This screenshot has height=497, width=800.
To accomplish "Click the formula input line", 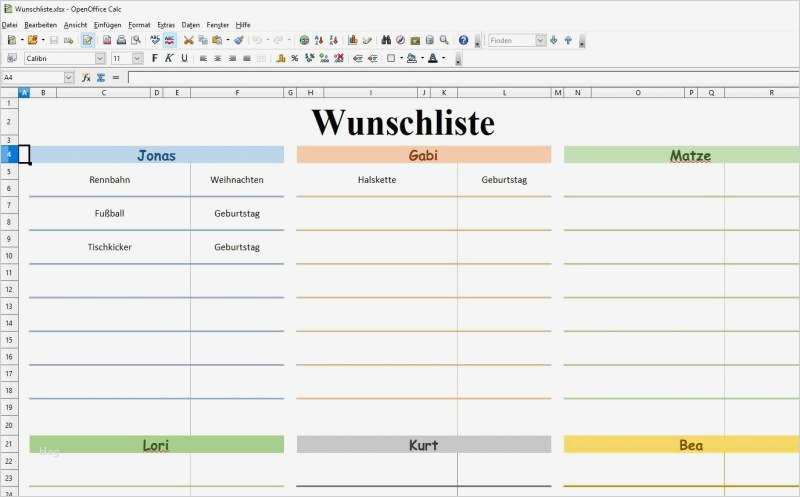I will click(x=463, y=78).
